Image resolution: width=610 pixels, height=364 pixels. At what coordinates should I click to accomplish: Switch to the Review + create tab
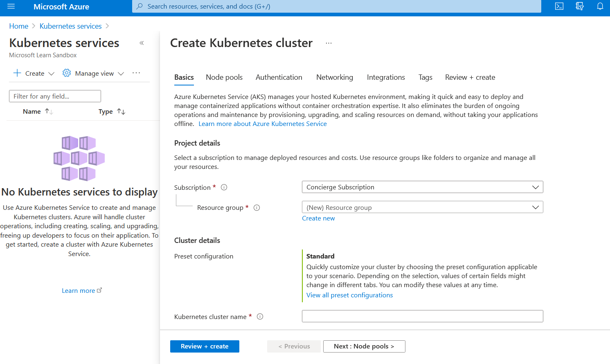tap(470, 77)
